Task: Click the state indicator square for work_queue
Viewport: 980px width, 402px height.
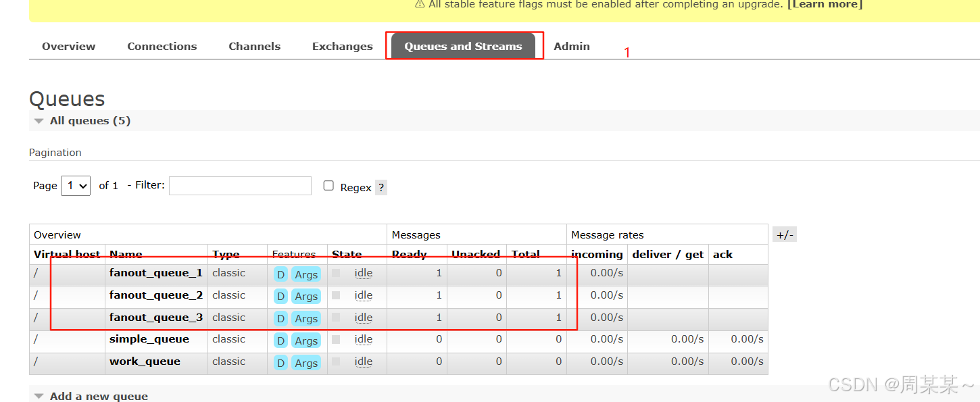Action: point(336,361)
